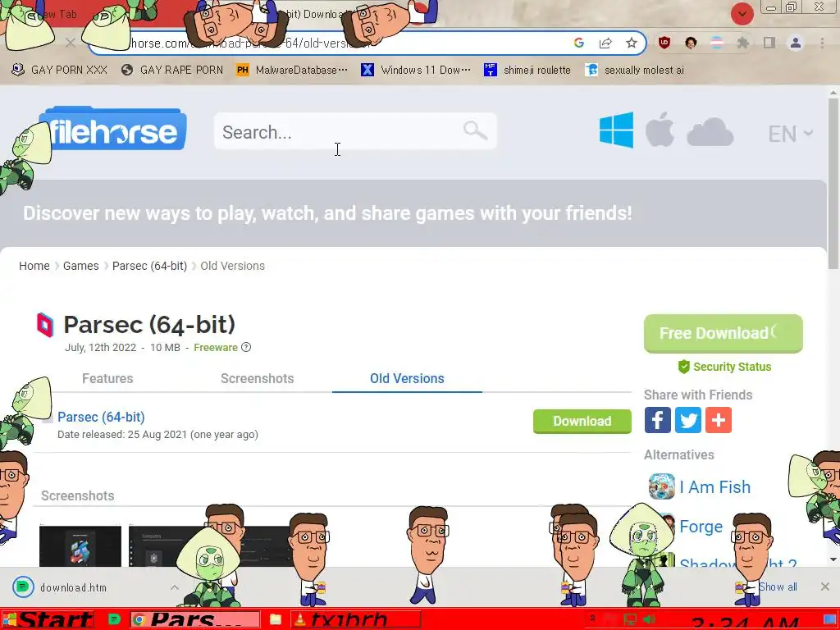The width and height of the screenshot is (840, 630).
Task: Open the Start menu
Action: coord(47,620)
